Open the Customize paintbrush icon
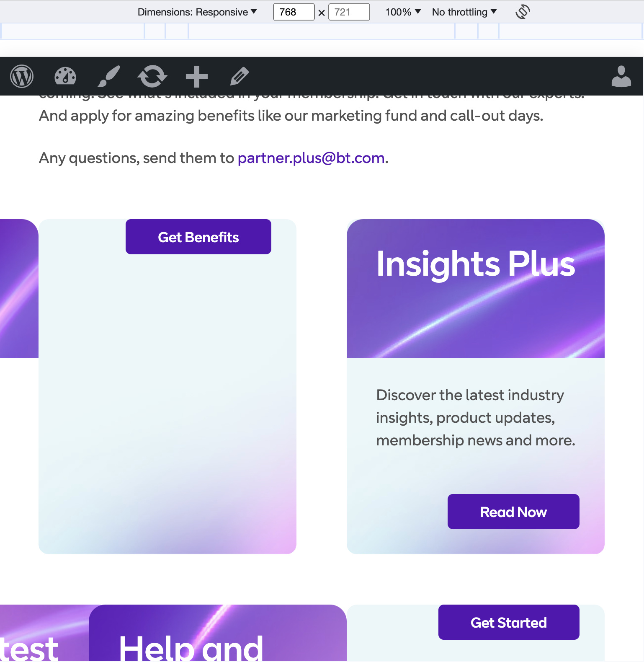 (x=109, y=77)
